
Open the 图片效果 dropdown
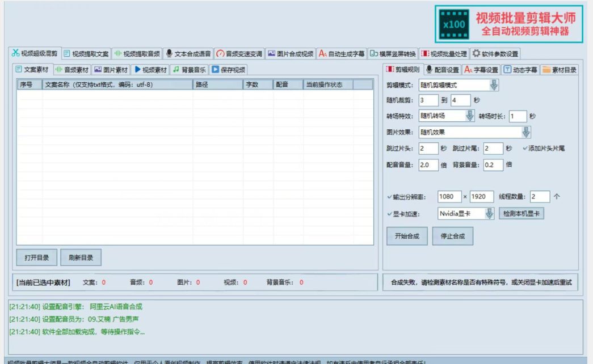[x=526, y=132]
